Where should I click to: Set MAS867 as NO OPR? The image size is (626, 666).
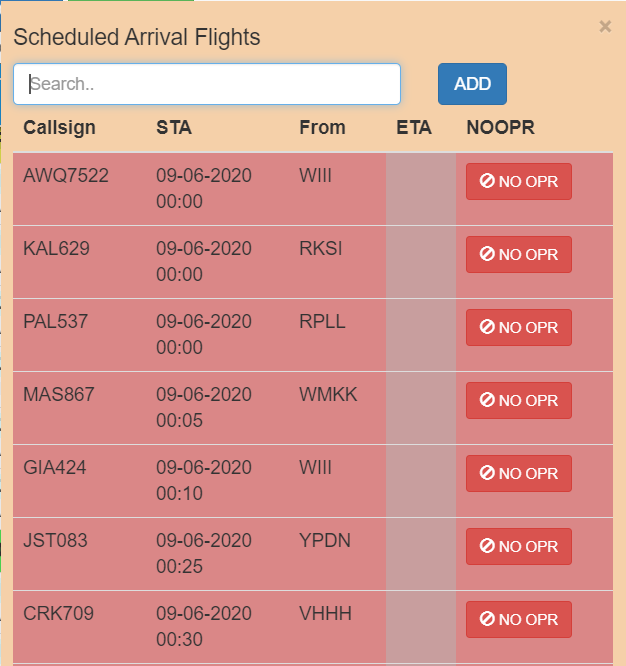[x=518, y=401]
